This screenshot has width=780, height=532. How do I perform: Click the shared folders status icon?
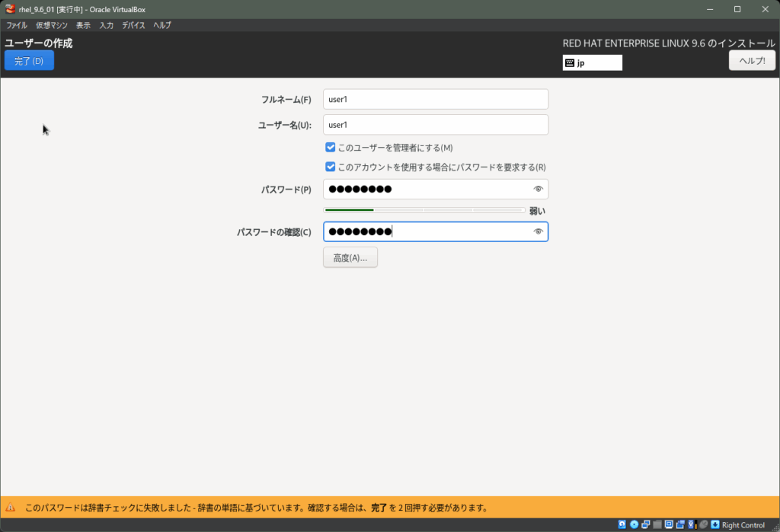coord(657,524)
